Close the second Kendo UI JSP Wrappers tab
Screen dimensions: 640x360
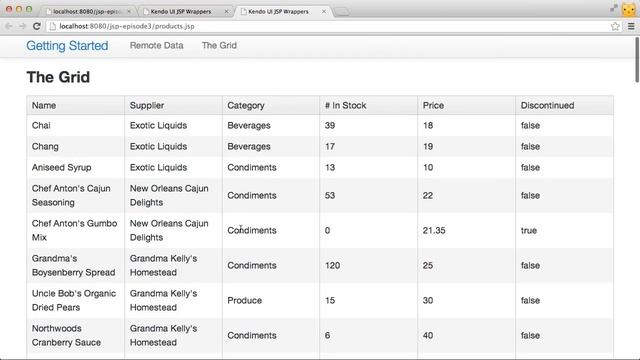point(227,11)
